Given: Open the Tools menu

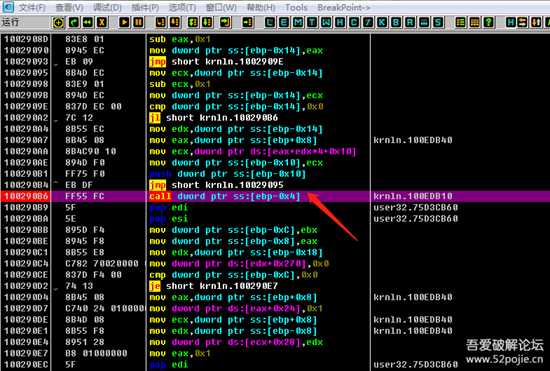Looking at the screenshot, I should 296,7.
